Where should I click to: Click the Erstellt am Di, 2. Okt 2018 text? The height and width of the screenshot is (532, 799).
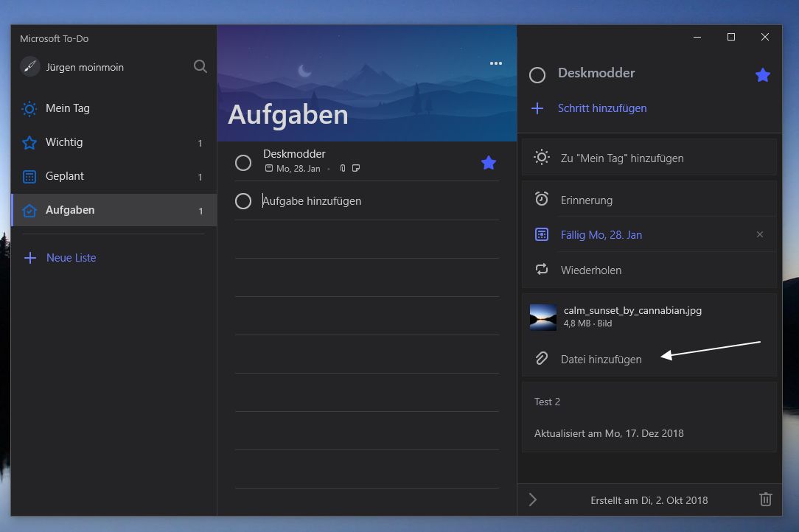click(x=649, y=500)
